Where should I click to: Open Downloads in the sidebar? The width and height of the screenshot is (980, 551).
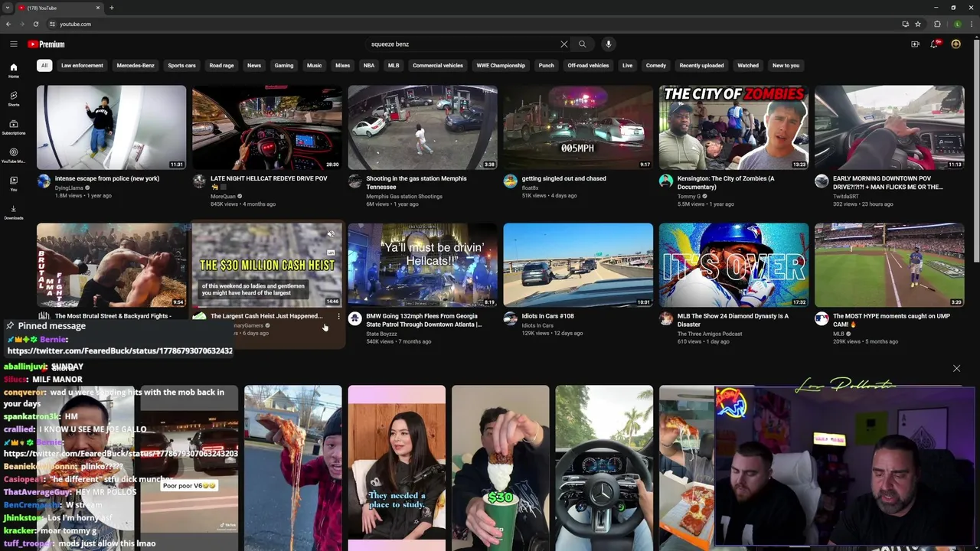coord(13,213)
